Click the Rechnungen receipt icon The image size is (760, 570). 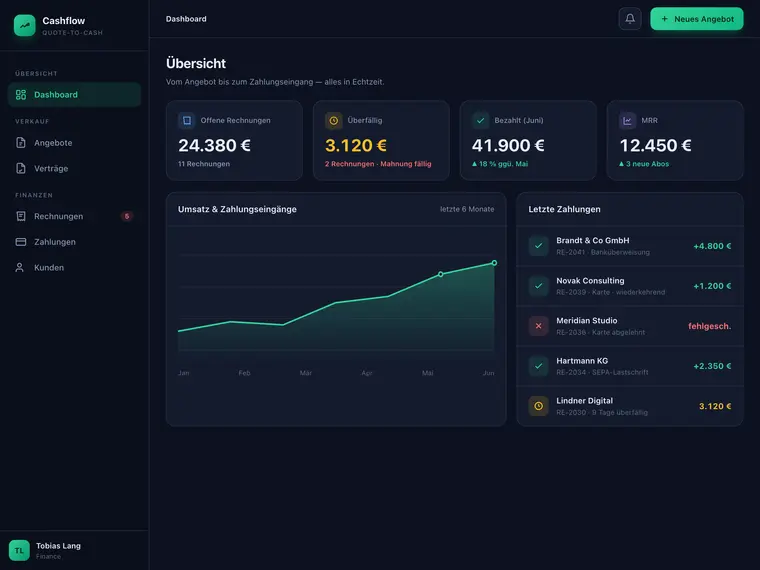(x=21, y=216)
